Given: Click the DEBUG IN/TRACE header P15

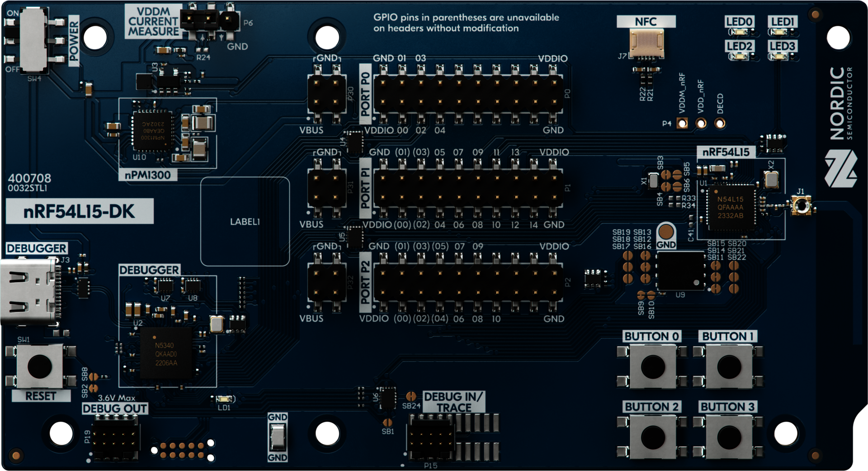Looking at the screenshot, I should coord(430,437).
